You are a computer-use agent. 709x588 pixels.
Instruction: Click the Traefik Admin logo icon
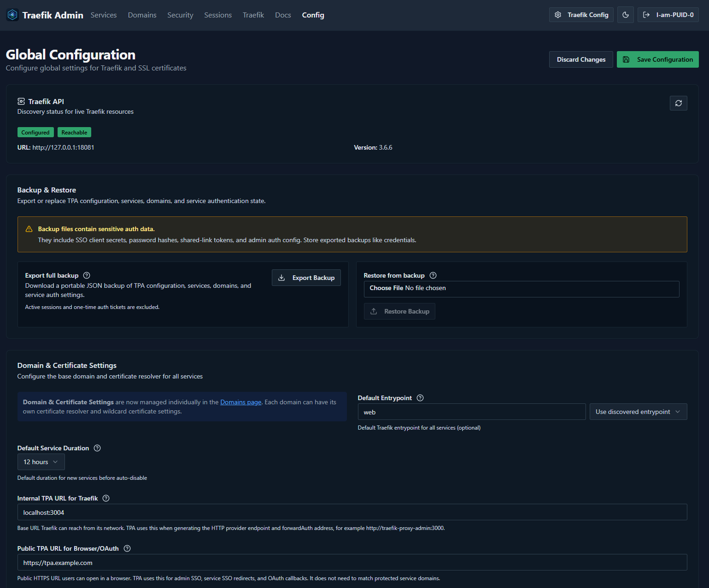coord(12,15)
